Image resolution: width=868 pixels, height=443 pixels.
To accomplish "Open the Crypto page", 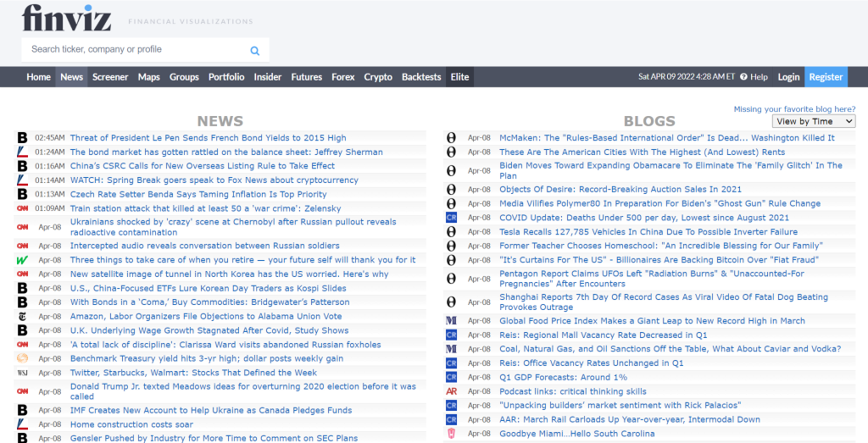I will [378, 77].
